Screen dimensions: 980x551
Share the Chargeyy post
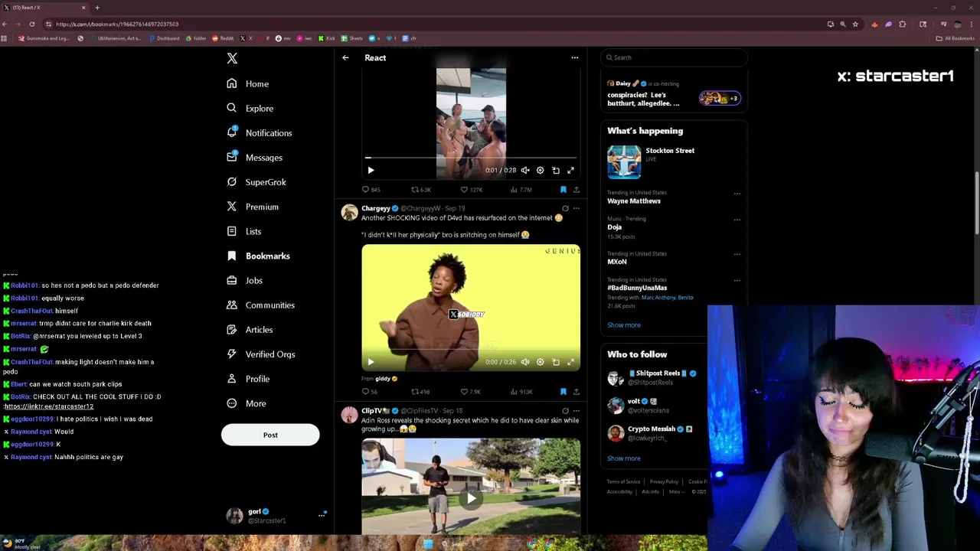tap(577, 392)
